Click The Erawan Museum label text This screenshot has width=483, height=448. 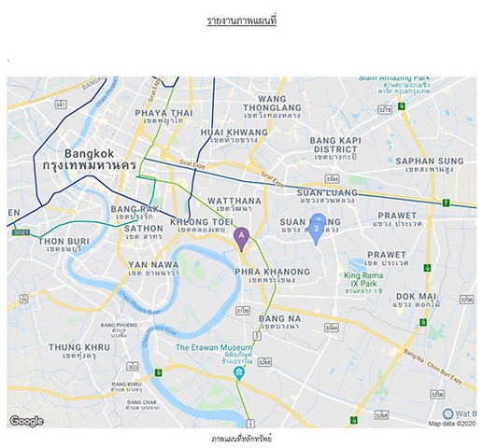tap(214, 347)
